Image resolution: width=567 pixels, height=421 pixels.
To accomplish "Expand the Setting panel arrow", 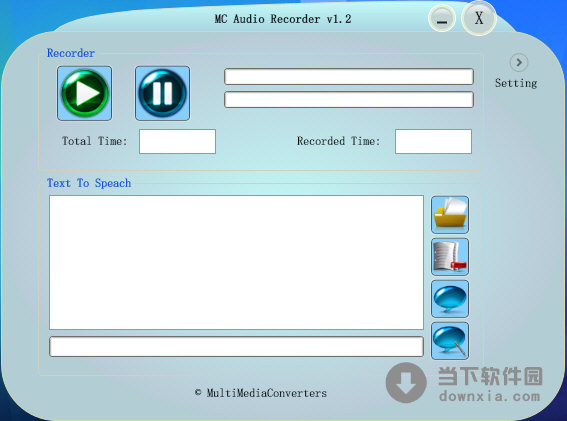I will [x=519, y=63].
